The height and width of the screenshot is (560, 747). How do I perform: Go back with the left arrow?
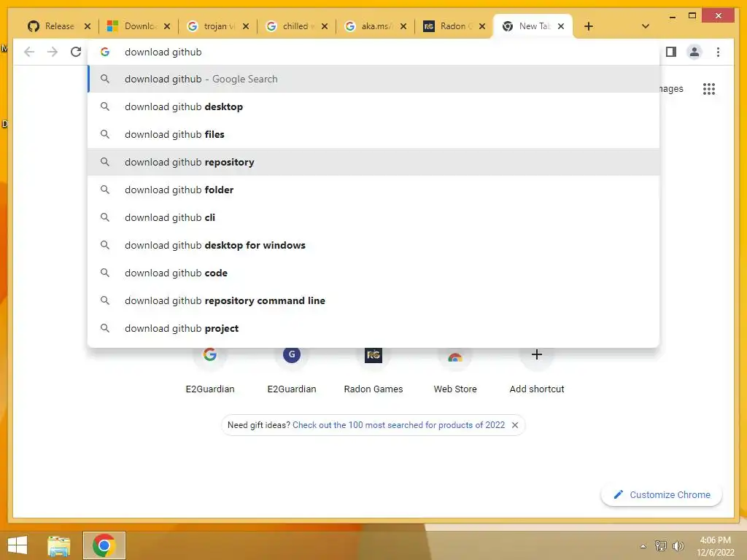click(x=29, y=52)
